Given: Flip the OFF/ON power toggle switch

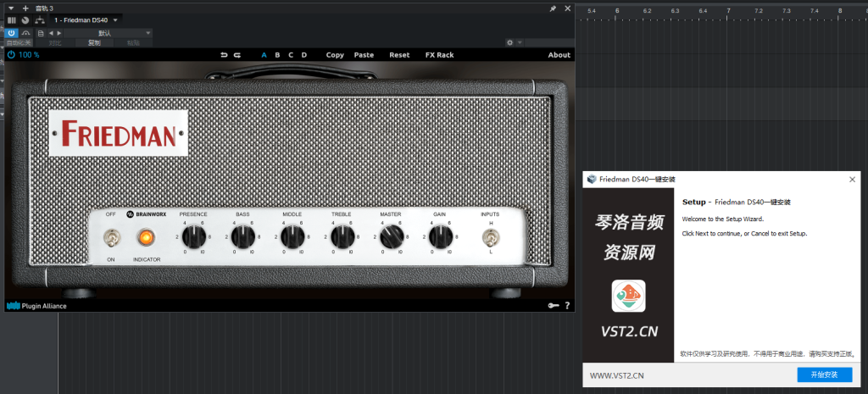Looking at the screenshot, I should [111, 238].
